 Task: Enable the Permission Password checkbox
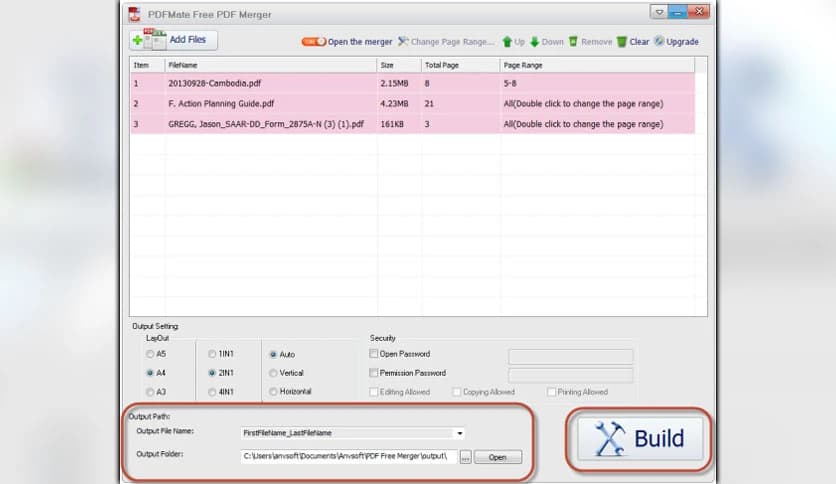pyautogui.click(x=374, y=373)
